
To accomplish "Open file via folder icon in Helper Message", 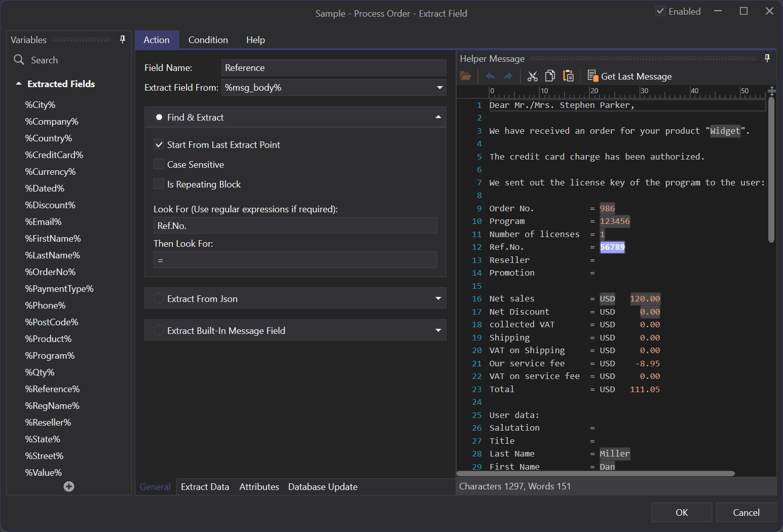I will click(466, 76).
